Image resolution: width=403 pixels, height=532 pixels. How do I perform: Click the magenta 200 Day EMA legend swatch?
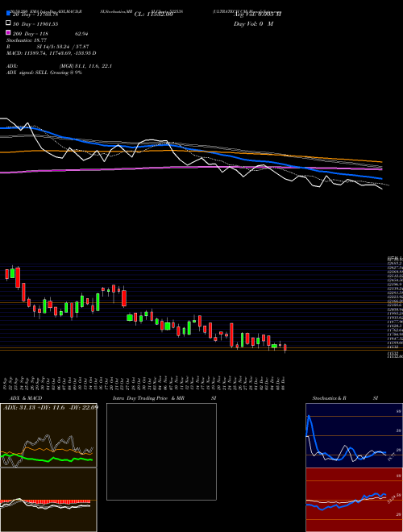point(8,32)
